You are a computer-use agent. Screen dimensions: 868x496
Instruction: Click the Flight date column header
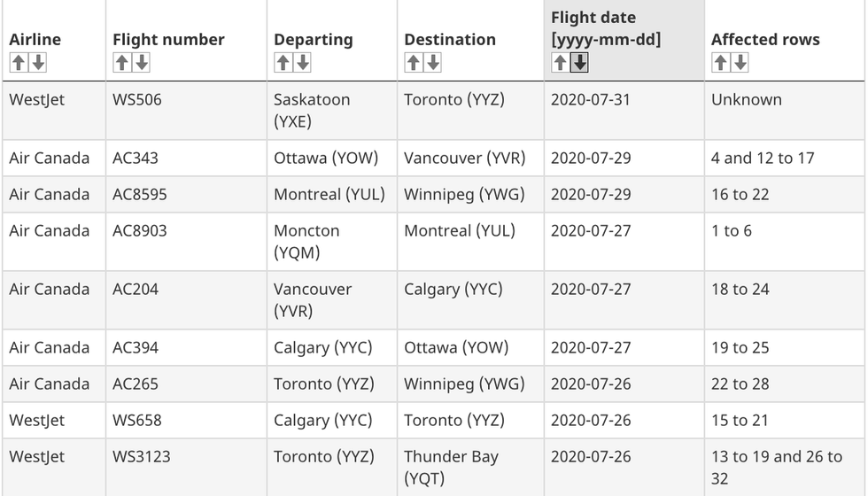(606, 28)
